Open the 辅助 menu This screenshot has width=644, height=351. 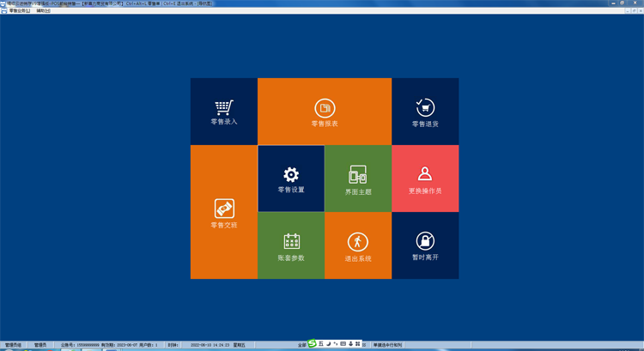[43, 11]
